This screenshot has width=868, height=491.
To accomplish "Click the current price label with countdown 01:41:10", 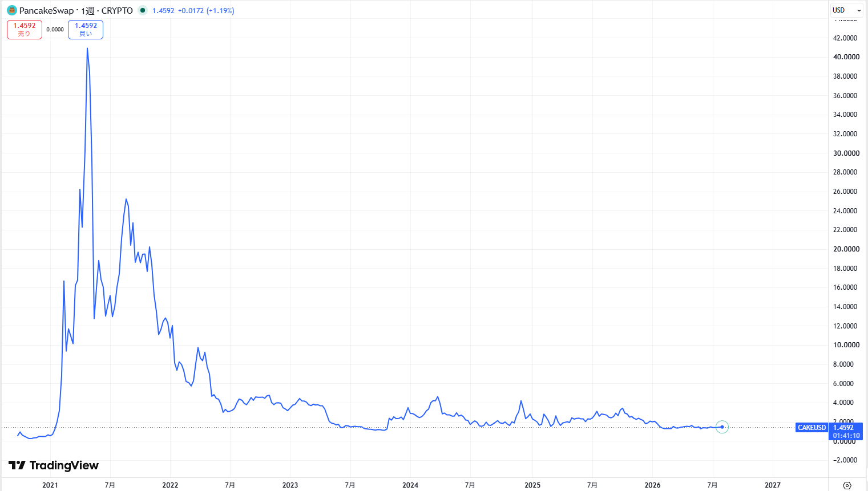I will pos(846,432).
